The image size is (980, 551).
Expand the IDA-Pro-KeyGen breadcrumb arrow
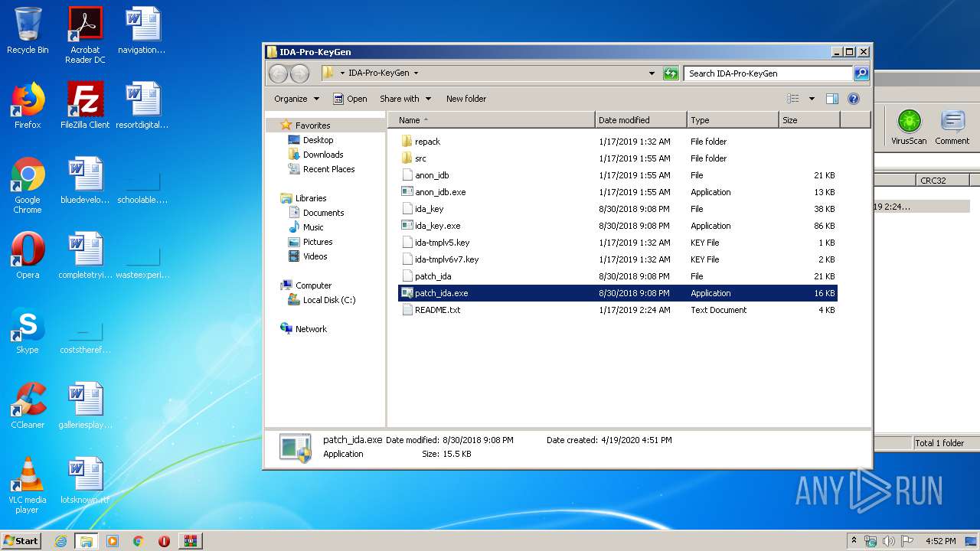point(416,73)
